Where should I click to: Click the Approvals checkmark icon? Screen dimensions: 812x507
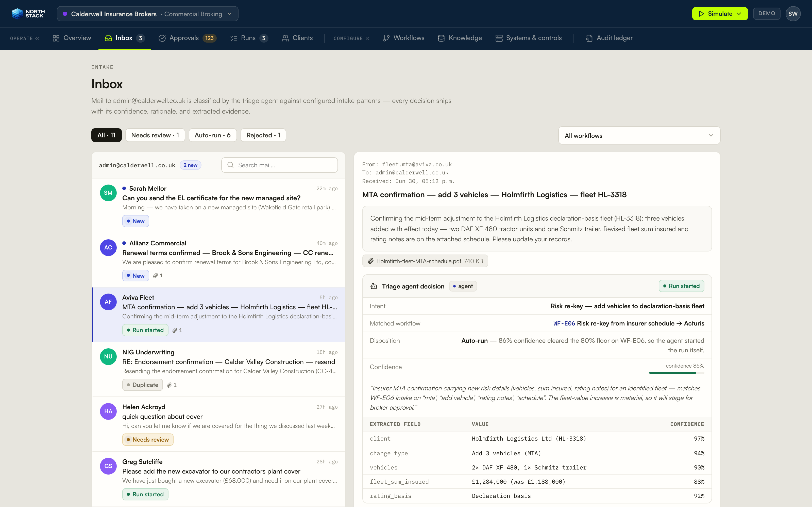point(162,38)
